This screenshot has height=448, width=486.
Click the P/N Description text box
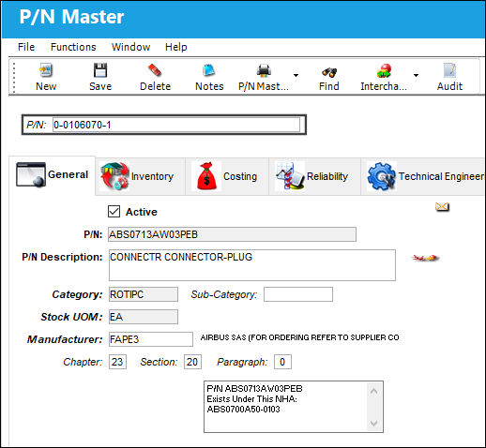point(252,265)
